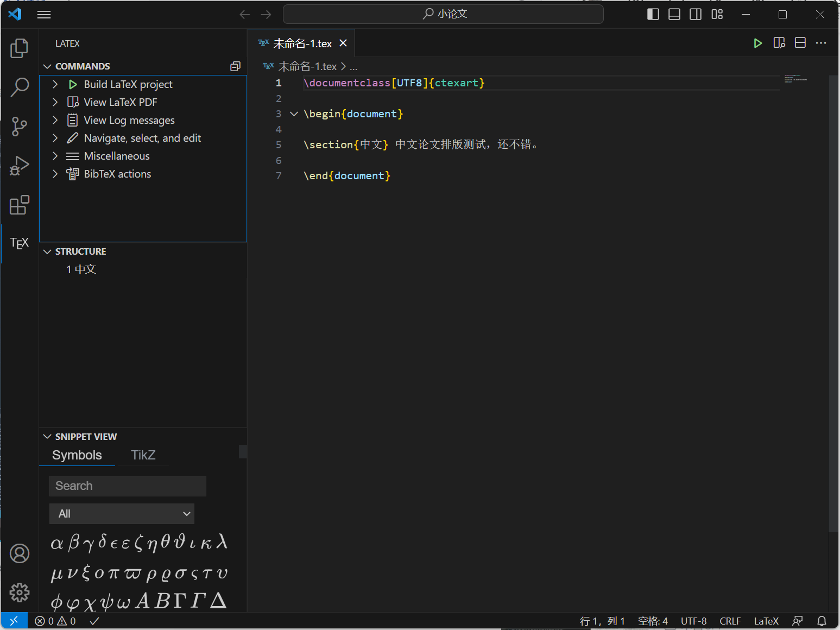
Task: Click the UTF-8 encoding indicator
Action: (x=693, y=621)
